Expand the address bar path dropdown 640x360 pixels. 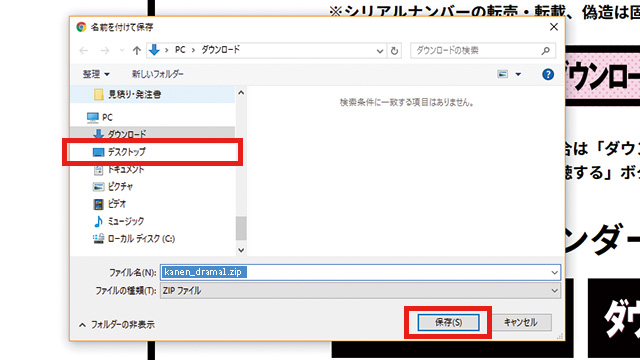point(380,51)
